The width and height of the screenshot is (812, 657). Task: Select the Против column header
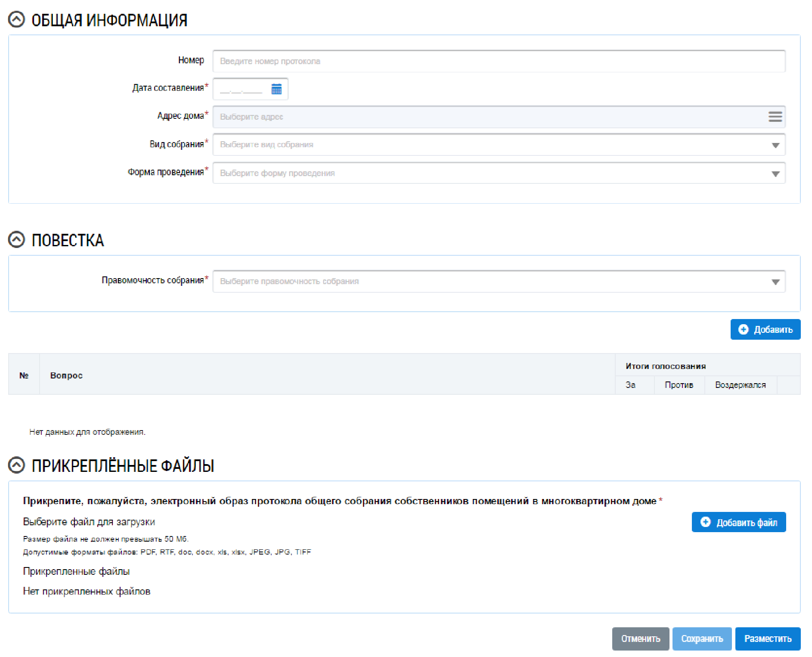(x=679, y=385)
